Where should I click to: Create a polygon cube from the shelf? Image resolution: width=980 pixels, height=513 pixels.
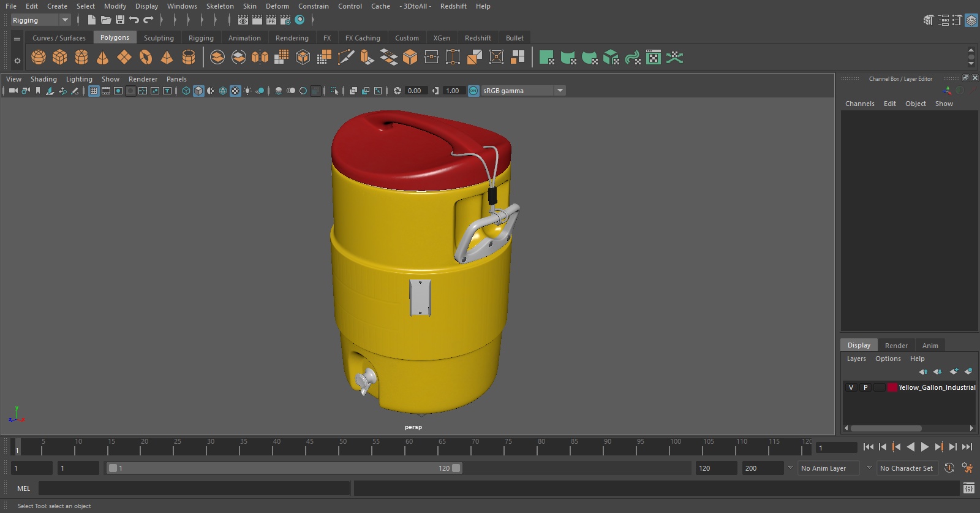60,58
